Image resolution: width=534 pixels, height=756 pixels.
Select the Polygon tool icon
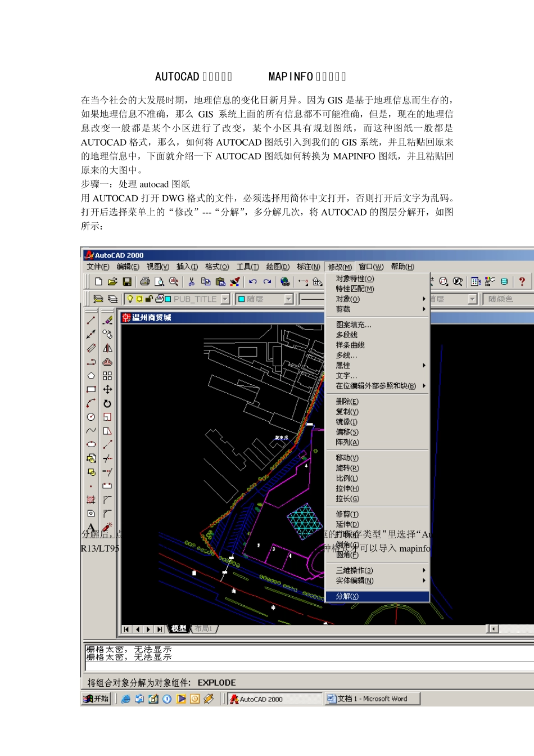point(91,375)
